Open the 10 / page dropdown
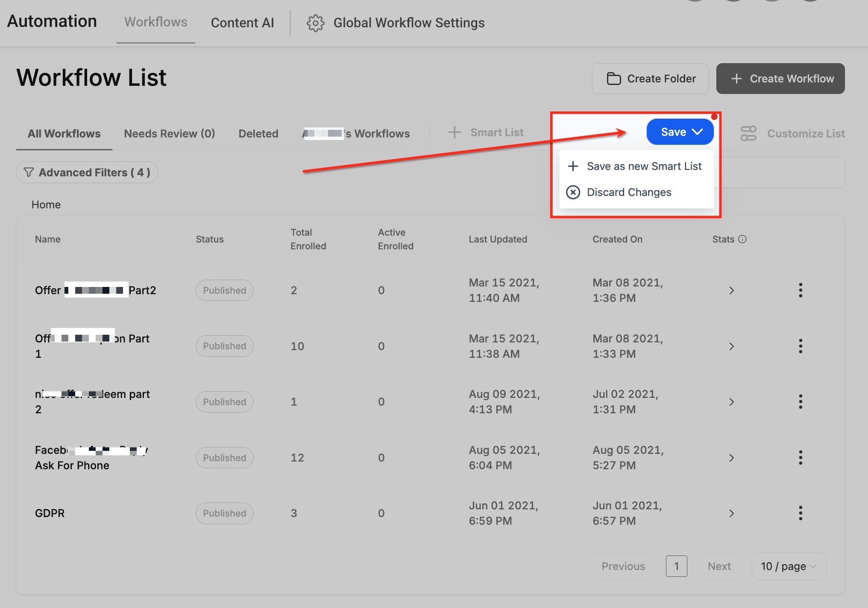 tap(789, 566)
